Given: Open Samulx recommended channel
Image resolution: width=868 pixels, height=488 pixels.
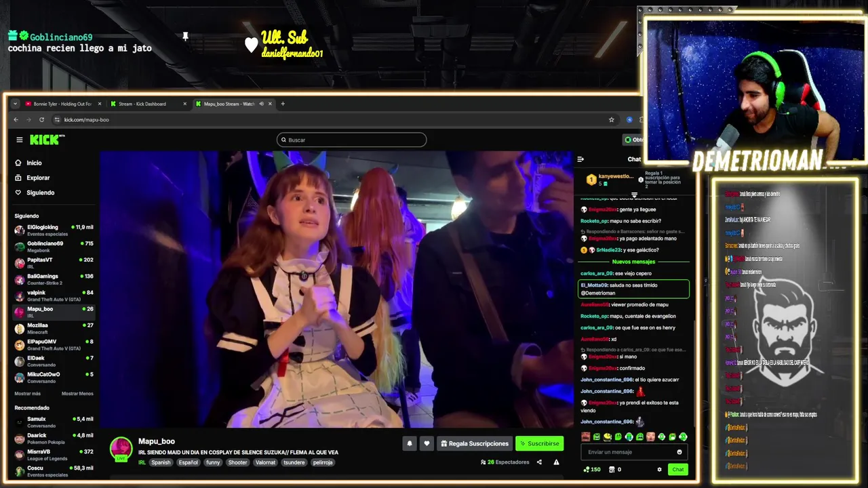Looking at the screenshot, I should click(54, 422).
